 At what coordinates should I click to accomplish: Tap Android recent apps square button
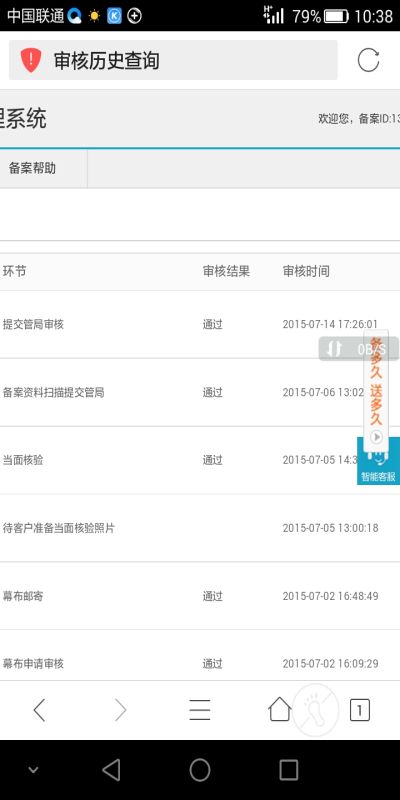(289, 770)
